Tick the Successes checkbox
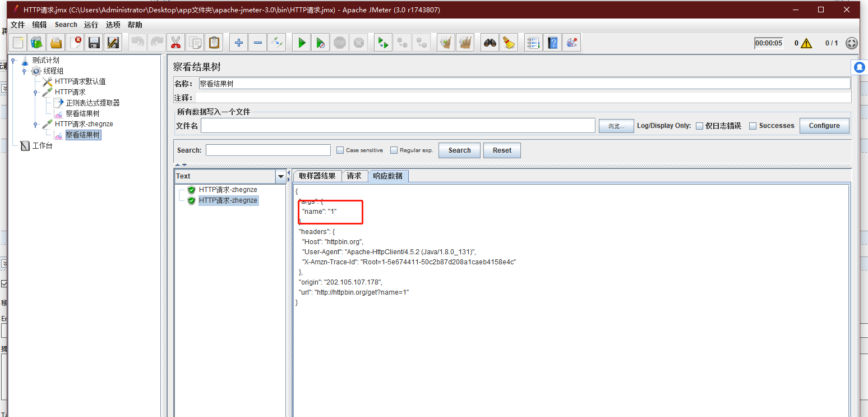 click(753, 126)
